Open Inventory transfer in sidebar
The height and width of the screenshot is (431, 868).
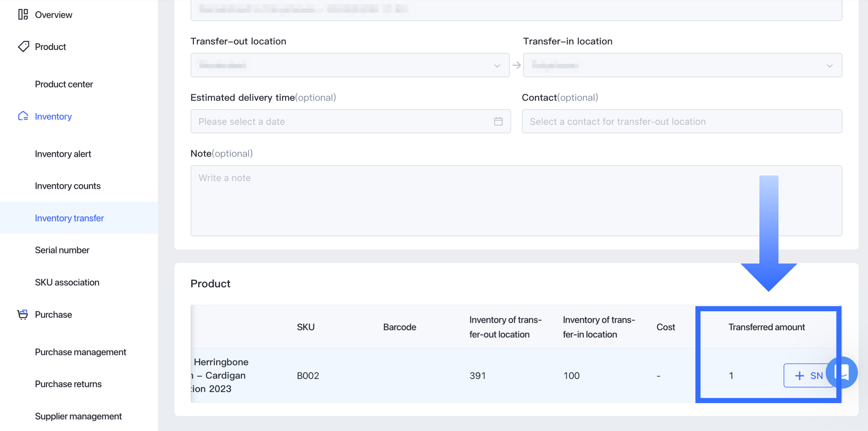point(69,218)
